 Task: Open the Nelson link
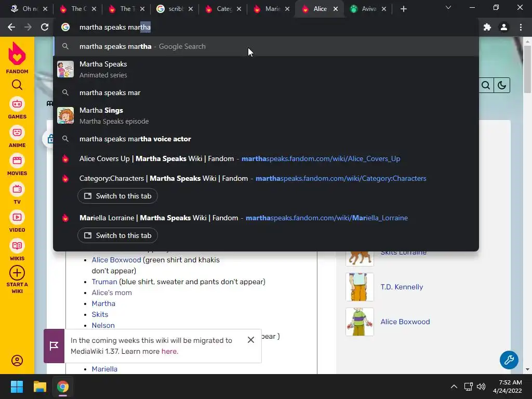103,325
